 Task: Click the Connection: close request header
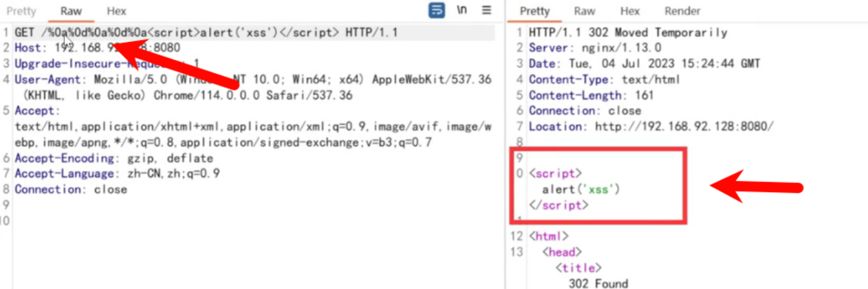coord(70,189)
